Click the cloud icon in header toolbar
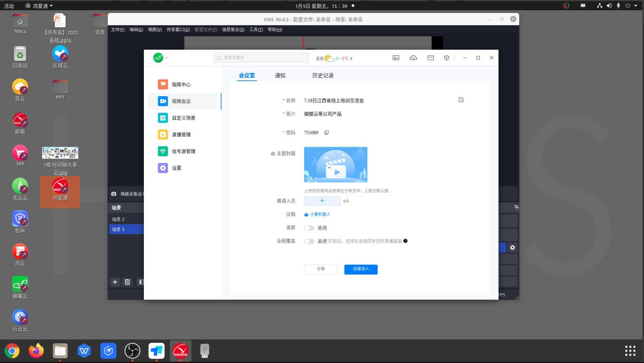The width and height of the screenshot is (644, 363). pyautogui.click(x=413, y=58)
